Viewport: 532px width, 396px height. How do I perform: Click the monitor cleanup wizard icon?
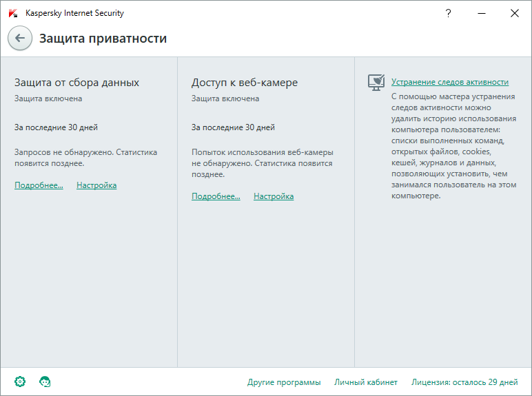[x=376, y=83]
